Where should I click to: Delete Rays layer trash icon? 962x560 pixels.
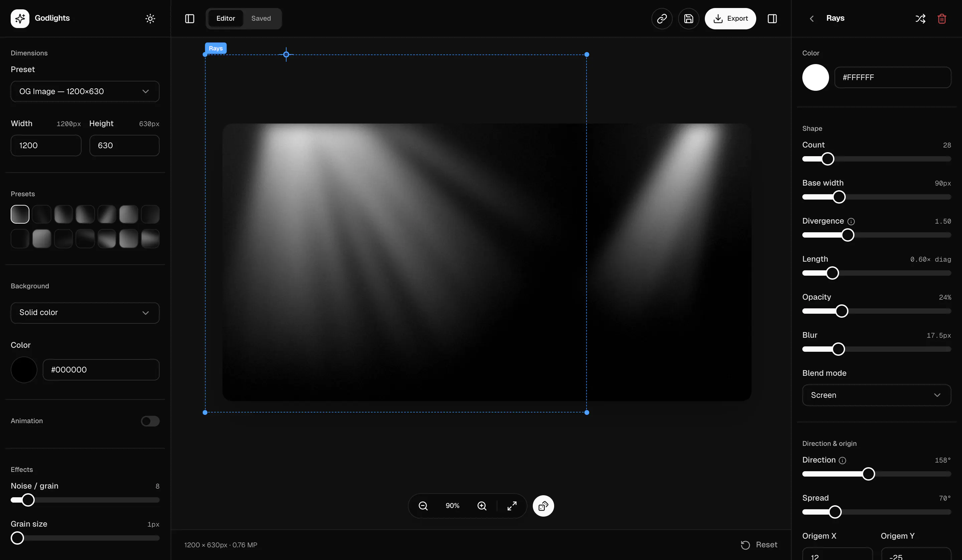[942, 18]
